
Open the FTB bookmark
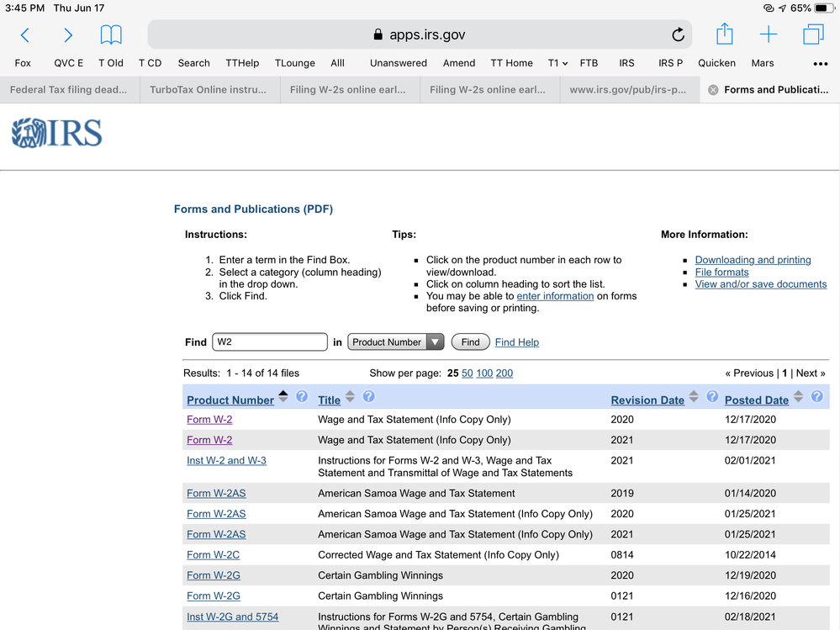589,63
